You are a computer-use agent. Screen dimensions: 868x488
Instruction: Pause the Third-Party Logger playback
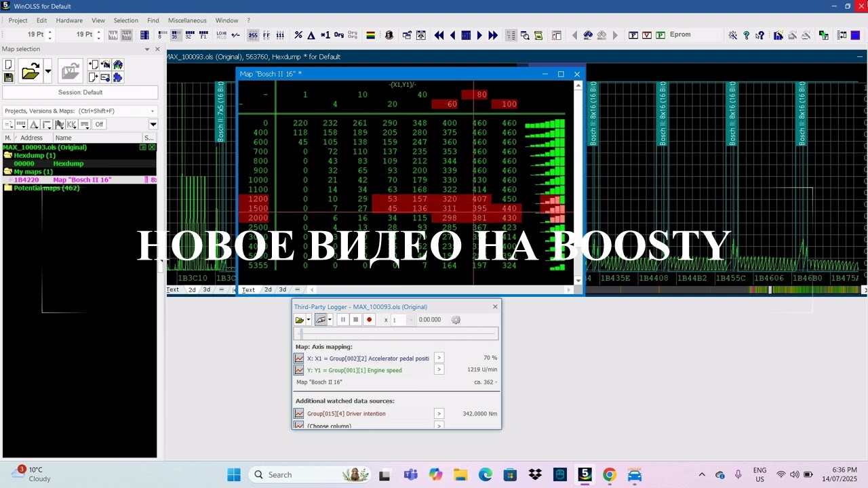tap(342, 320)
